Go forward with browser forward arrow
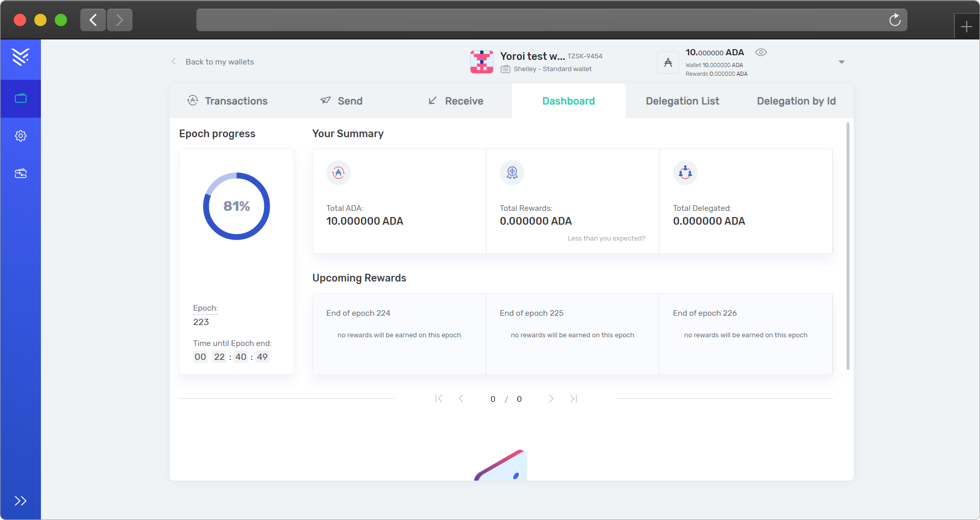The image size is (980, 520). tap(120, 20)
